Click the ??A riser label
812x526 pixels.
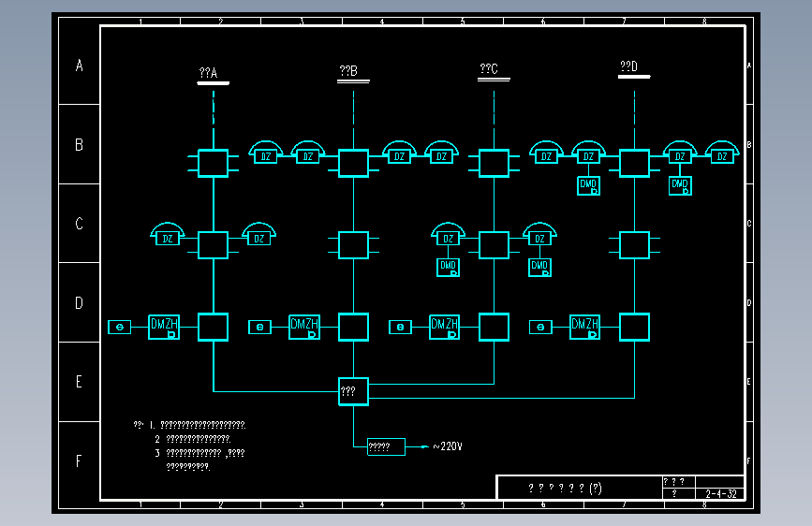tap(208, 72)
